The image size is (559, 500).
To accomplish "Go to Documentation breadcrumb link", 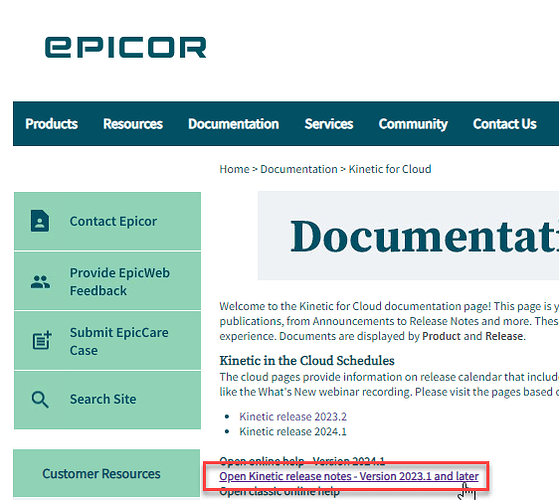I will (299, 169).
